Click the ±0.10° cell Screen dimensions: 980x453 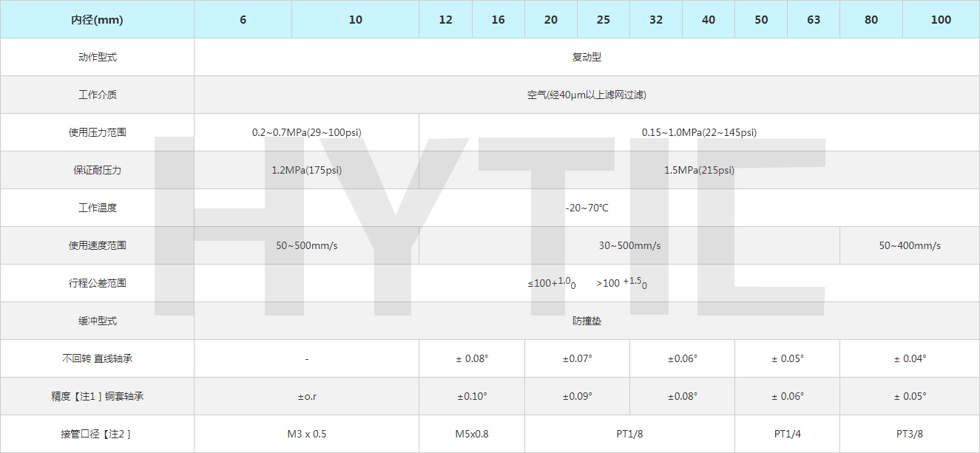coord(472,396)
